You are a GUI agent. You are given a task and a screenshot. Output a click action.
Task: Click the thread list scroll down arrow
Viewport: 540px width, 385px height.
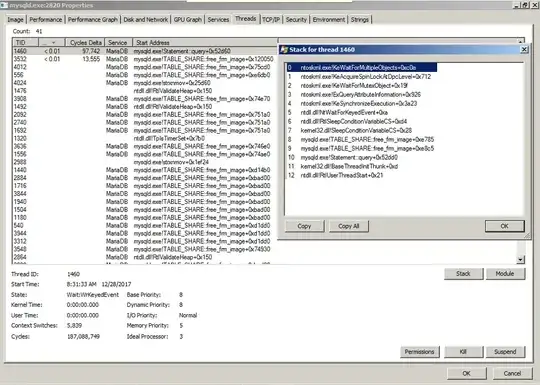tap(520, 260)
